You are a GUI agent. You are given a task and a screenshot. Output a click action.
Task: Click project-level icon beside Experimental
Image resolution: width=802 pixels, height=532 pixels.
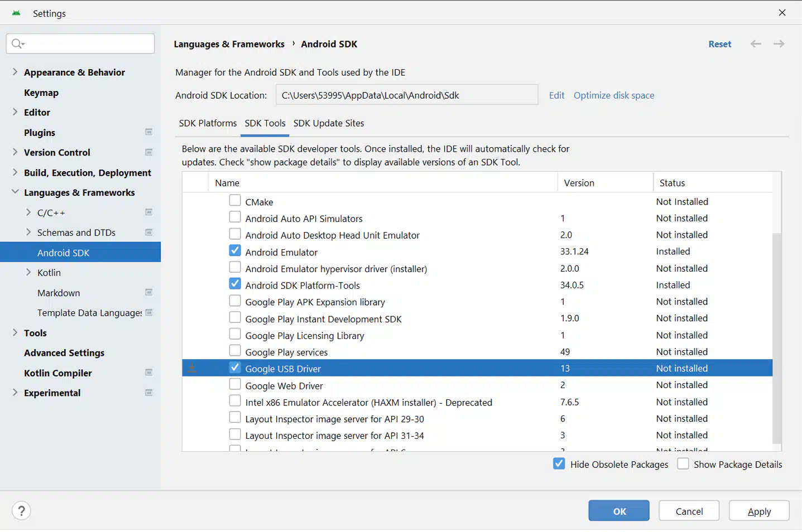[x=149, y=393]
